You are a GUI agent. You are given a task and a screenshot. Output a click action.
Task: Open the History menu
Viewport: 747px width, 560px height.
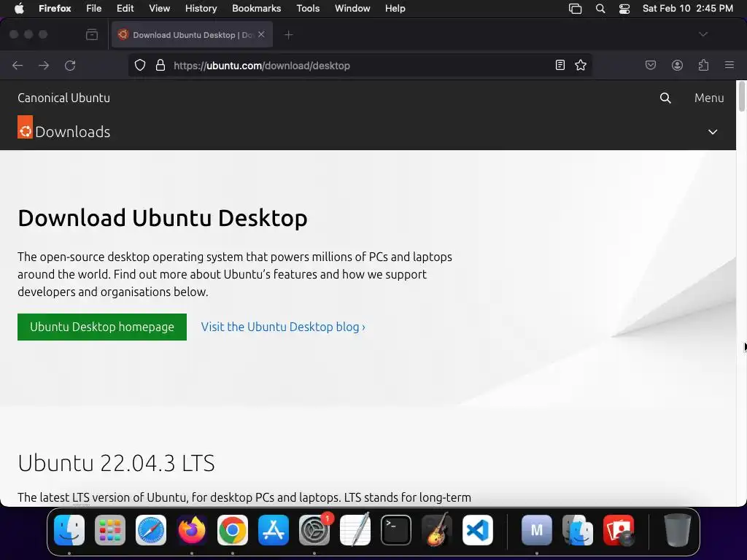click(x=201, y=8)
